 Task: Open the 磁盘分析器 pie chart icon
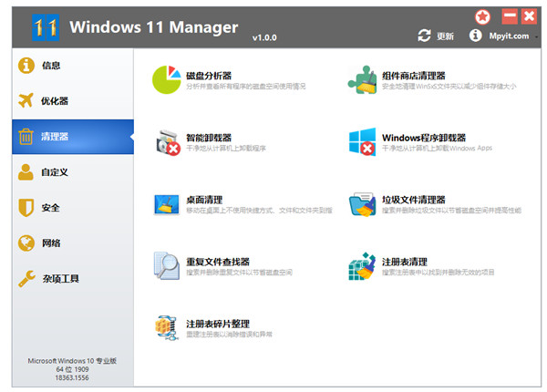click(167, 79)
